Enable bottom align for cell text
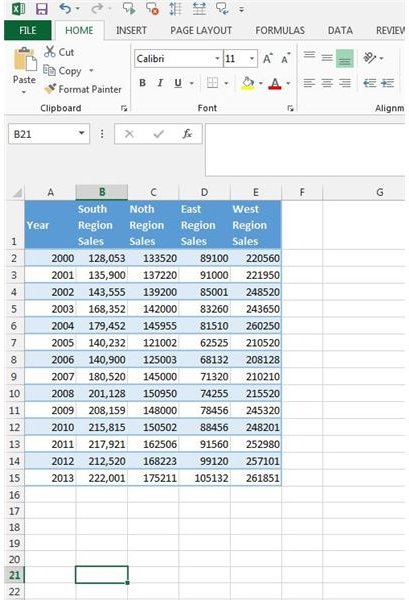Image resolution: width=409 pixels, height=600 pixels. (344, 59)
